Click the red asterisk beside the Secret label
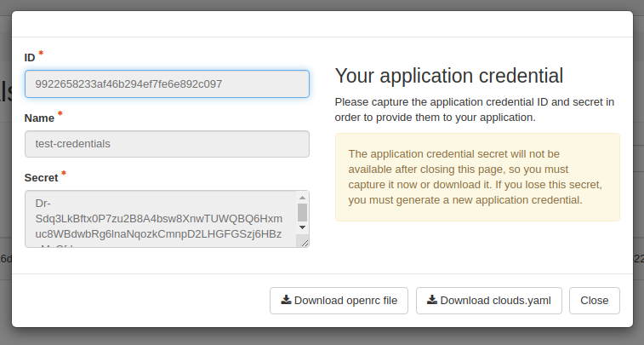Viewport: 644px width, 345px height. point(63,175)
